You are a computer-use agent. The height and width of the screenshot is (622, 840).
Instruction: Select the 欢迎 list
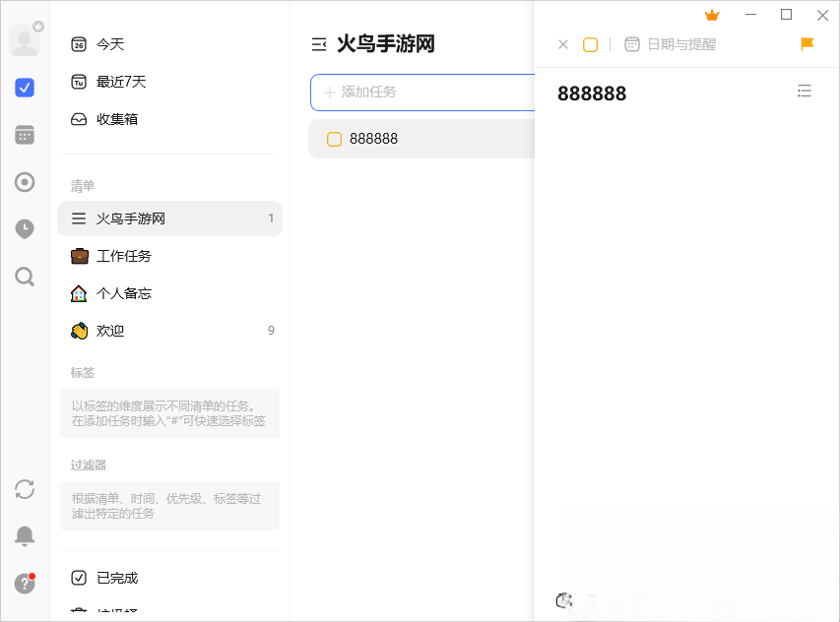point(169,331)
